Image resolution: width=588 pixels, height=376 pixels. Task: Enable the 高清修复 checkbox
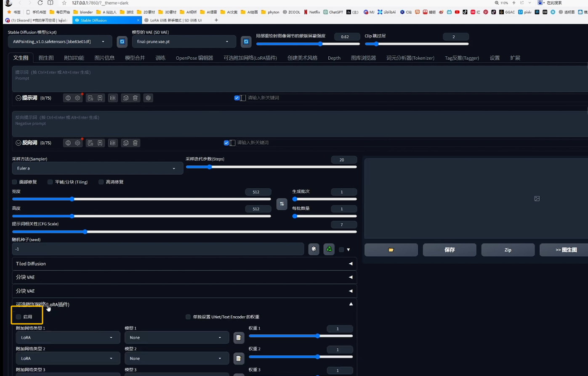pyautogui.click(x=101, y=182)
